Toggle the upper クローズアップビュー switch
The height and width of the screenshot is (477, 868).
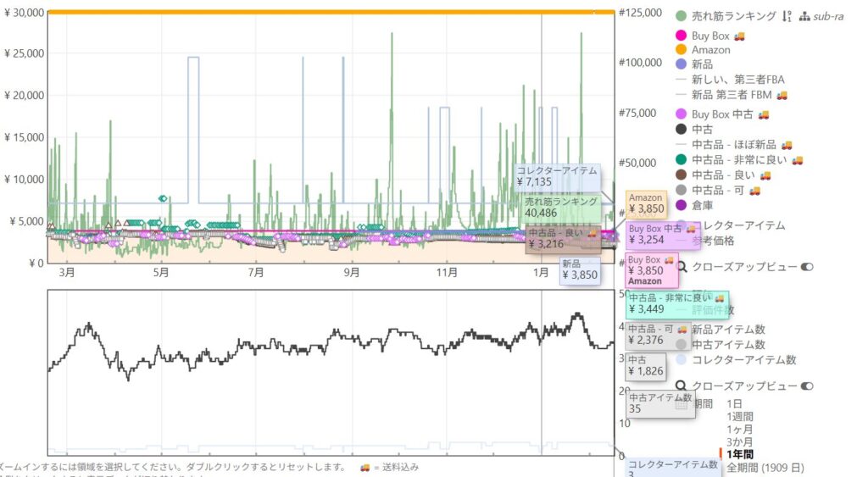click(x=807, y=267)
